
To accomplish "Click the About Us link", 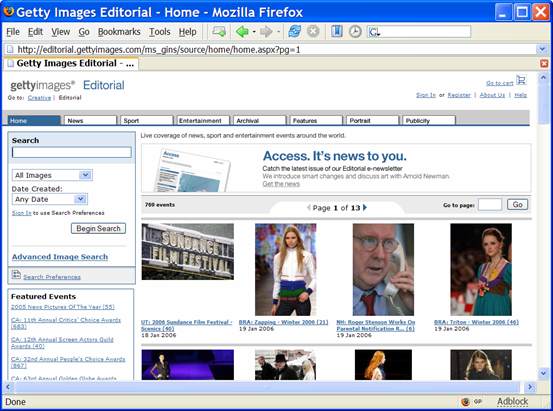I will [492, 95].
